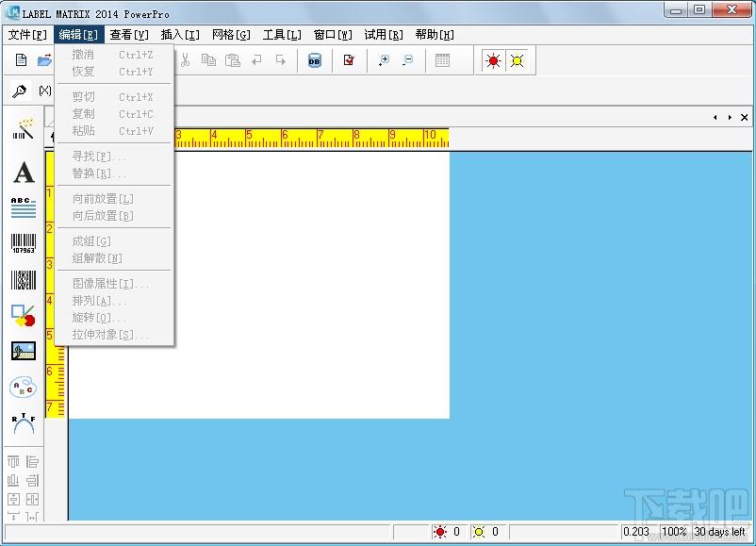This screenshot has height=546, width=756.
Task: Select the 2D barcode tool
Action: (x=24, y=280)
